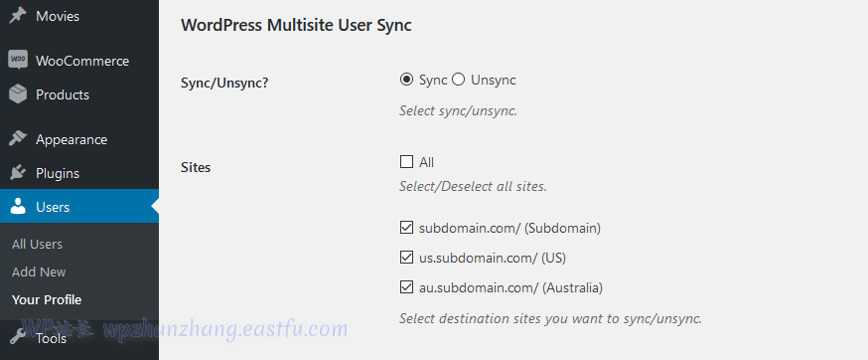Untick au.subdomain.com/ (Australia) checkbox
868x360 pixels.
coord(406,287)
